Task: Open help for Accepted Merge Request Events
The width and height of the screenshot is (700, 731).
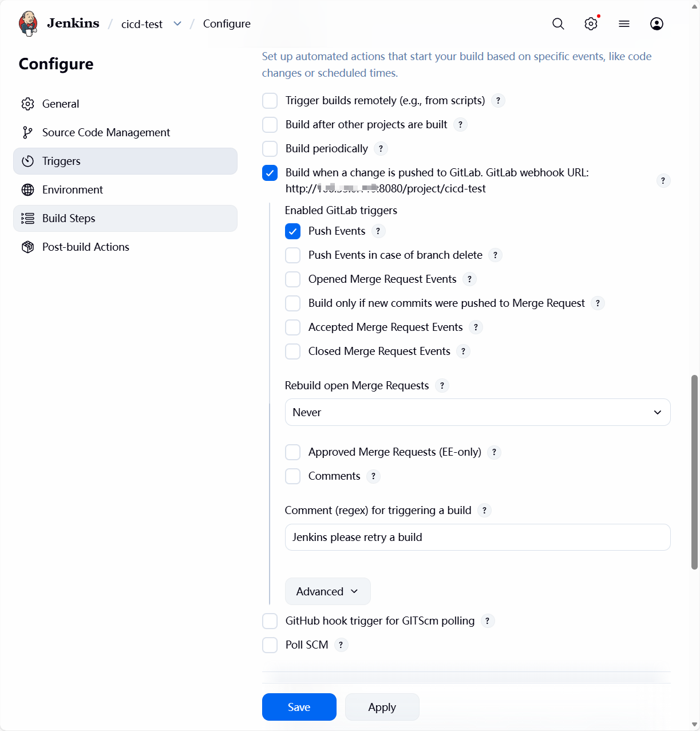Action: 476,327
